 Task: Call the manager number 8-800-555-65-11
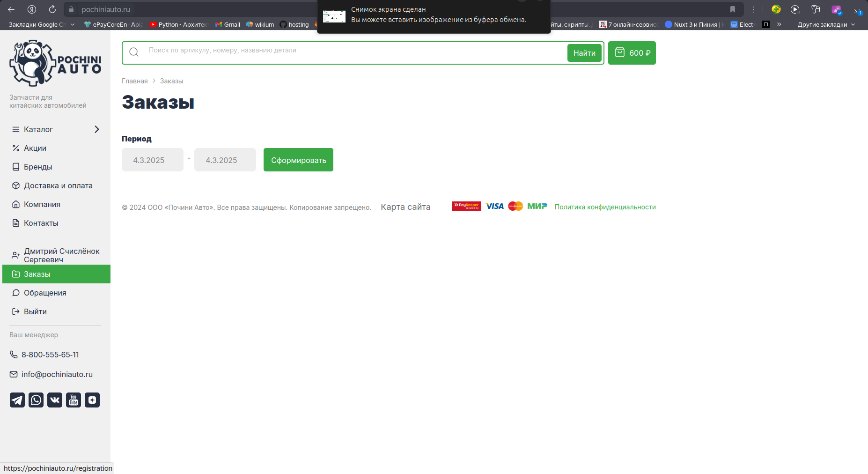(x=50, y=355)
